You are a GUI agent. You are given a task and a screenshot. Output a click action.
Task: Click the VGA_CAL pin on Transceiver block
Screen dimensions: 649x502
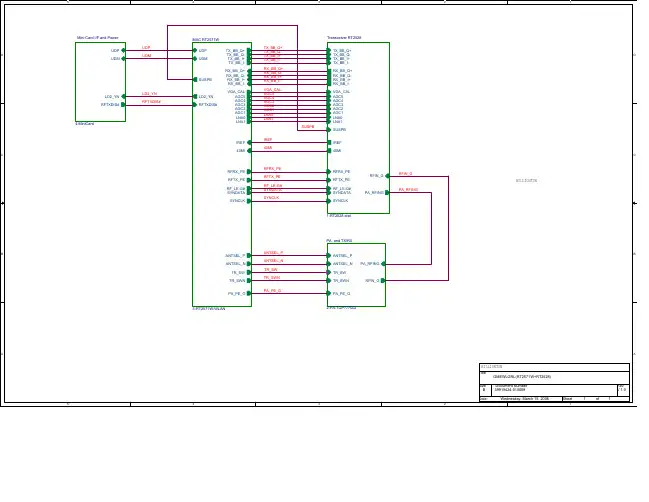[329, 91]
